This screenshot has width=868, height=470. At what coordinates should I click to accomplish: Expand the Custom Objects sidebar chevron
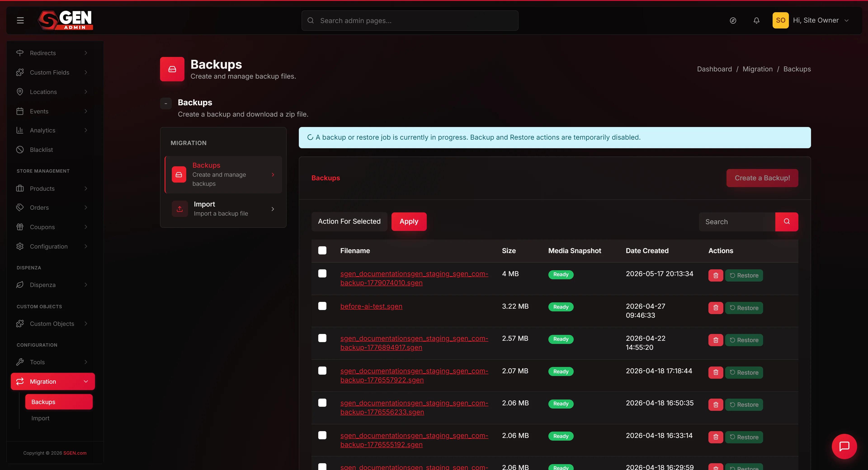pyautogui.click(x=86, y=323)
